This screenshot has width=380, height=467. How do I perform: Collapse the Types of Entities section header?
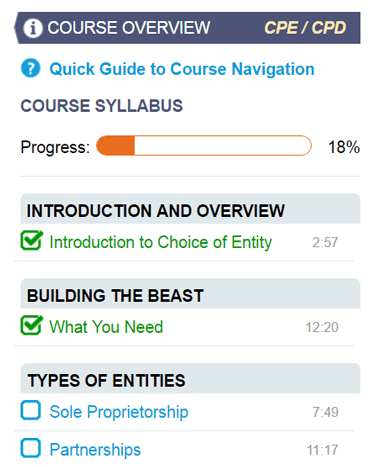click(190, 378)
